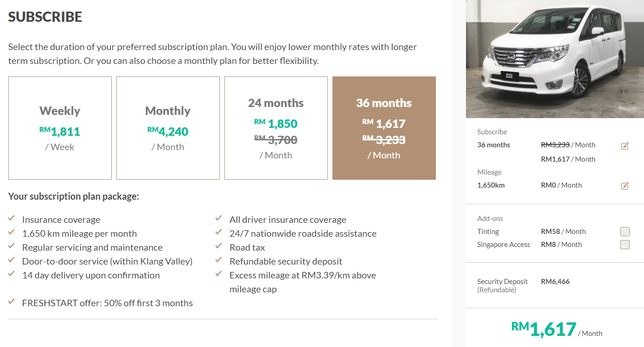Click checkmark beside 24/7 nationwide roadside assistance
Screen dimensions: 644x347
(219, 233)
